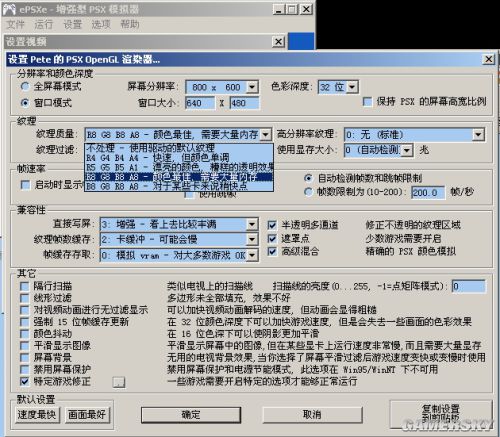
Task: Open the 文件 menu
Action: 15,24
